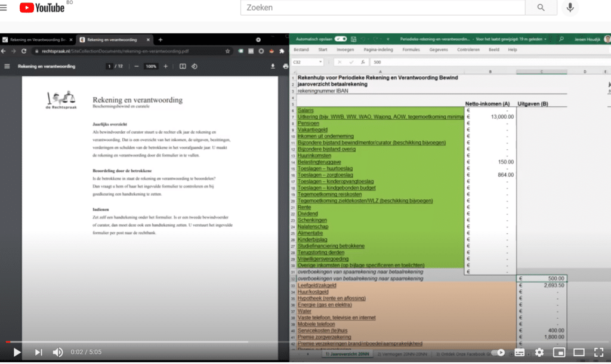611x364 pixels.
Task: Skip to the next video
Action: 38,352
